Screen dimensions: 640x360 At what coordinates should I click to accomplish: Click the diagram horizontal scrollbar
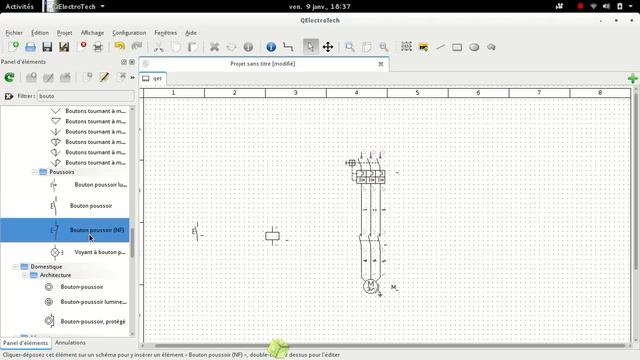coord(390,345)
